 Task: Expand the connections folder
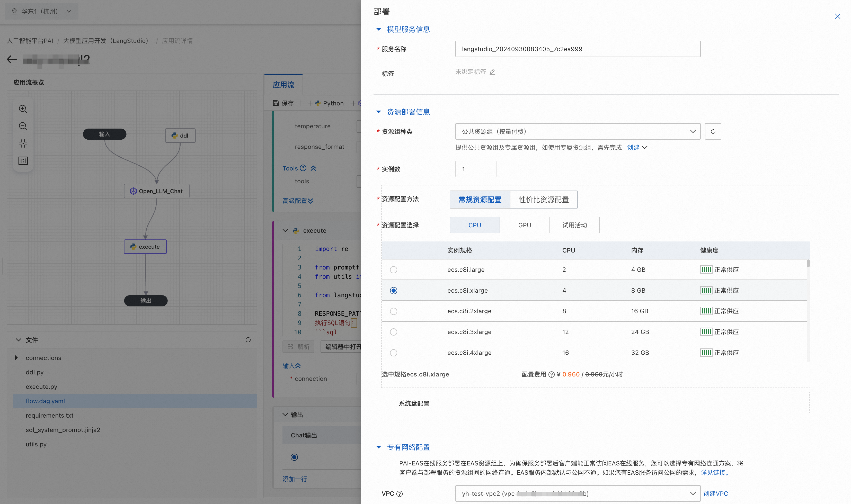tap(16, 358)
